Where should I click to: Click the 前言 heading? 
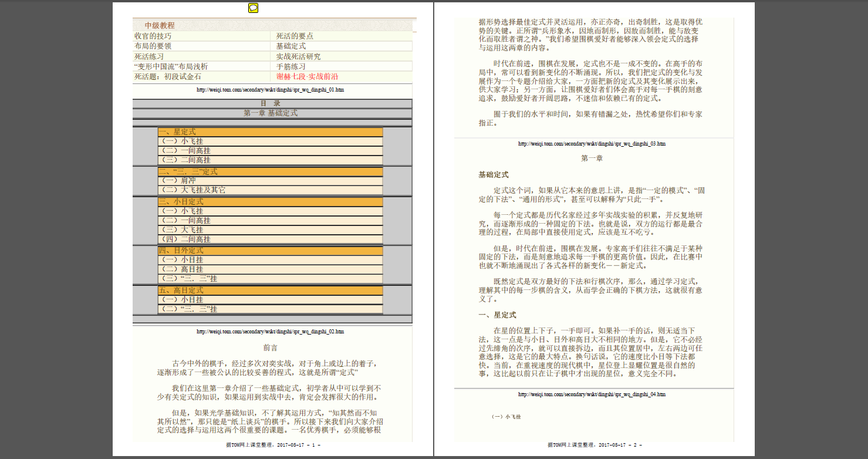(271, 347)
